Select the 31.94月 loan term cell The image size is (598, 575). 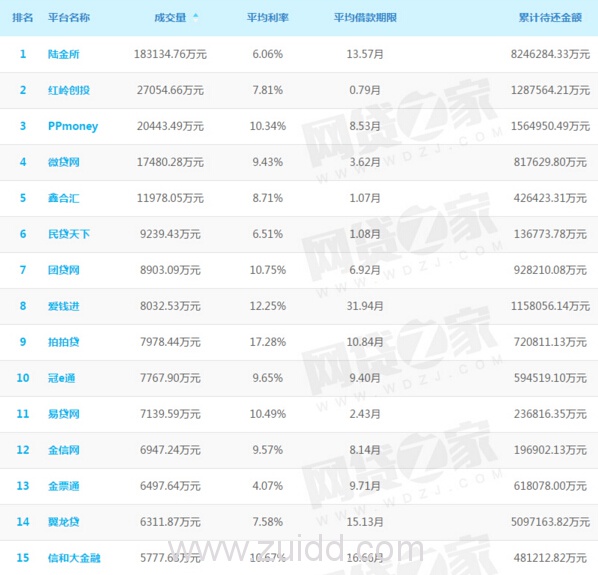(365, 306)
